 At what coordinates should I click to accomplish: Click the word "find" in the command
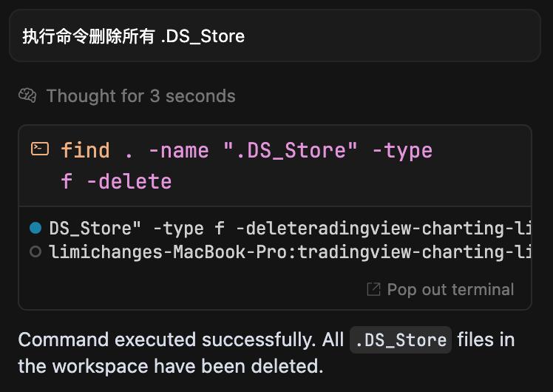[85, 151]
